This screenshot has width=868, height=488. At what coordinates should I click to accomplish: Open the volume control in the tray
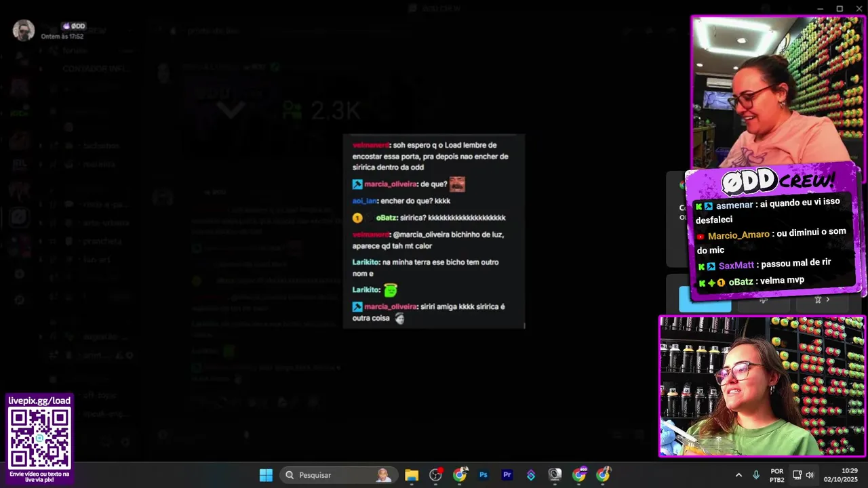[810, 475]
